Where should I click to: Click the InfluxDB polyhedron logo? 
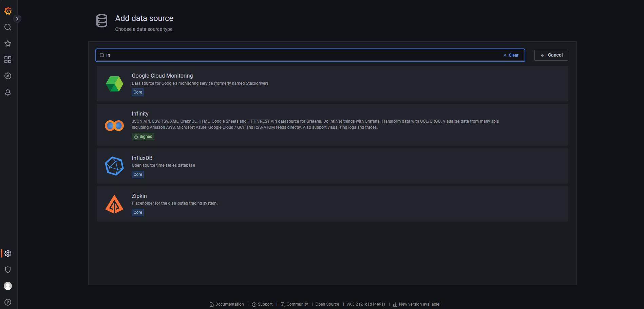pyautogui.click(x=114, y=166)
